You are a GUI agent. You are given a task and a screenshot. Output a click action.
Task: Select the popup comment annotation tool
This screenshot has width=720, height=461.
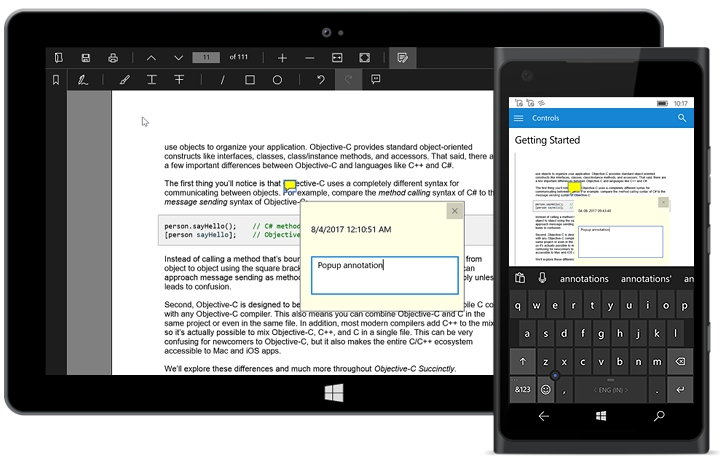coord(376,80)
